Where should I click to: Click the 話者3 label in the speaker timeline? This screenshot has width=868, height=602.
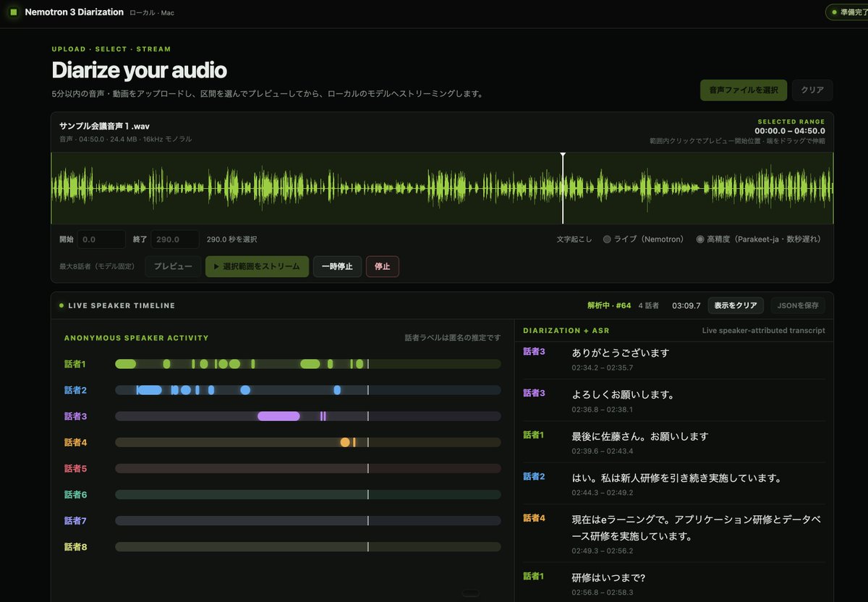click(x=75, y=416)
